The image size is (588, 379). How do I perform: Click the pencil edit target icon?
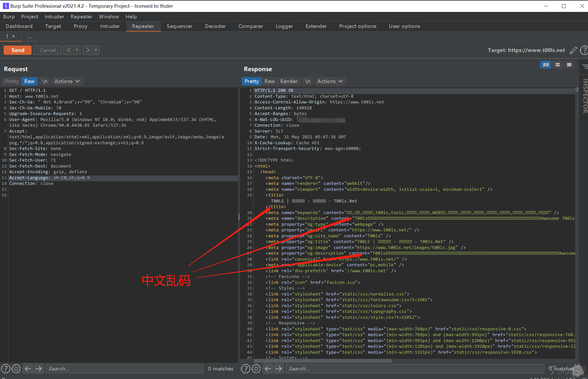click(573, 50)
